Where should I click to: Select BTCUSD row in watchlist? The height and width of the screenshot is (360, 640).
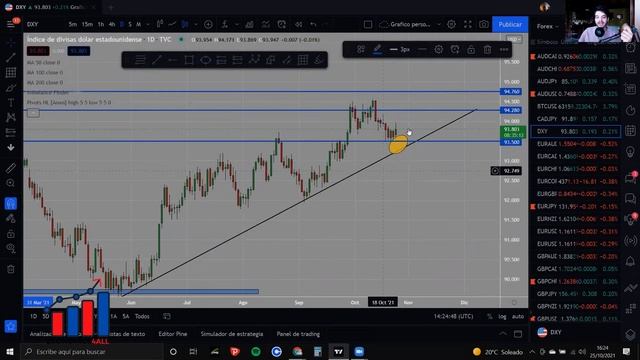point(575,106)
